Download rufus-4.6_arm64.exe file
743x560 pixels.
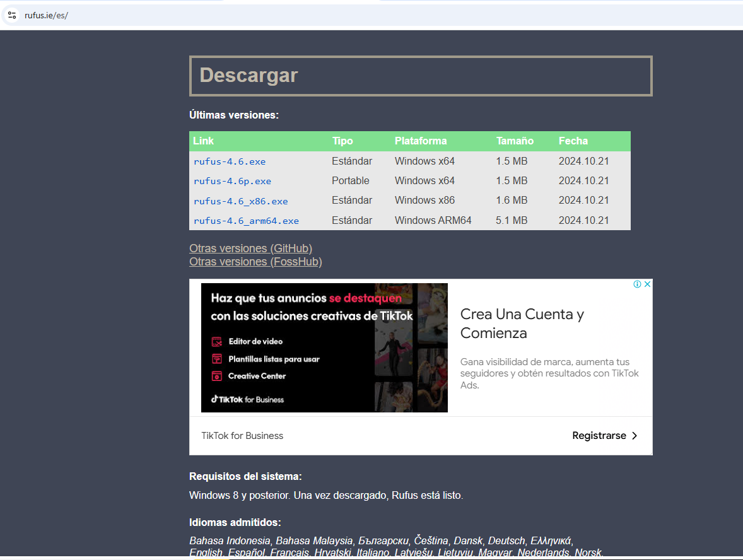(247, 221)
